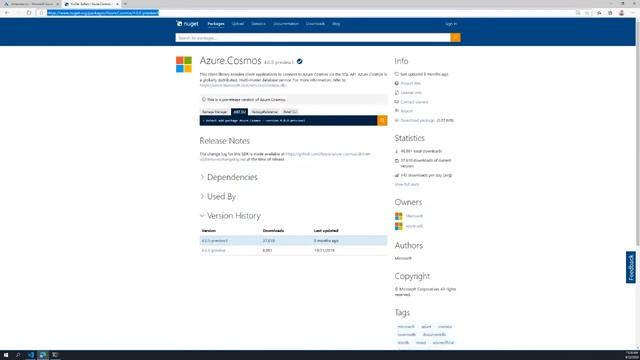Click the Microsoft logo package icon
The height and width of the screenshot is (360, 640).
coord(184,64)
